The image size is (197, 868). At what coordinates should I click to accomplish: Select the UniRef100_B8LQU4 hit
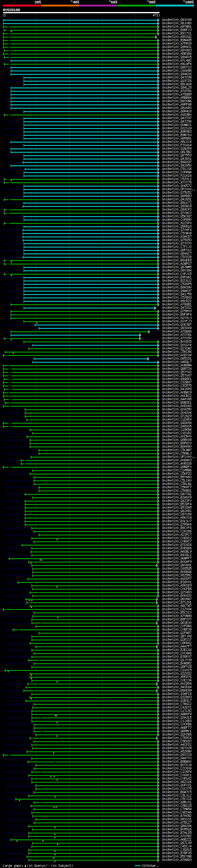click(x=177, y=84)
